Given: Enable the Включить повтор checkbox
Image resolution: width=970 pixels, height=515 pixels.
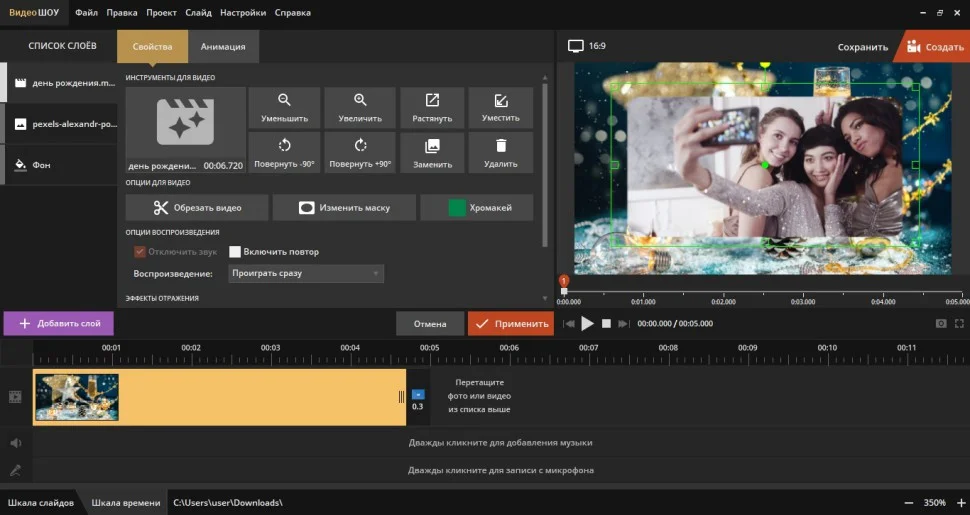Looking at the screenshot, I should pyautogui.click(x=236, y=252).
